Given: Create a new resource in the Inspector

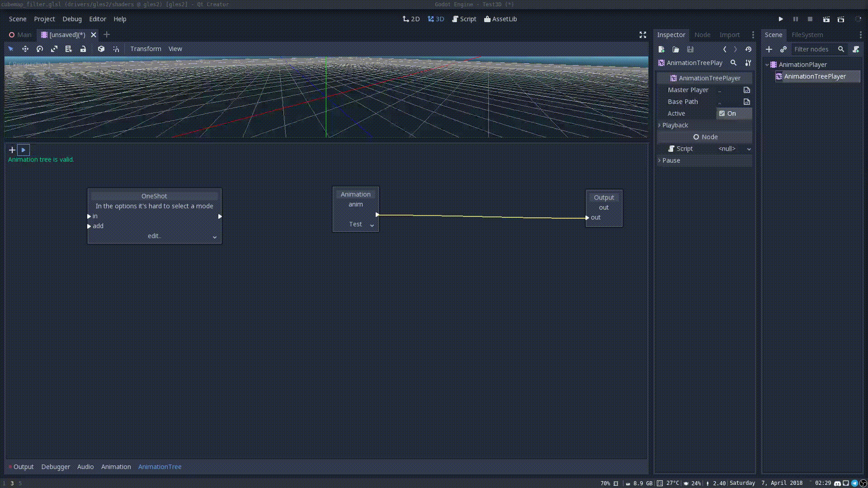Looking at the screenshot, I should [661, 49].
